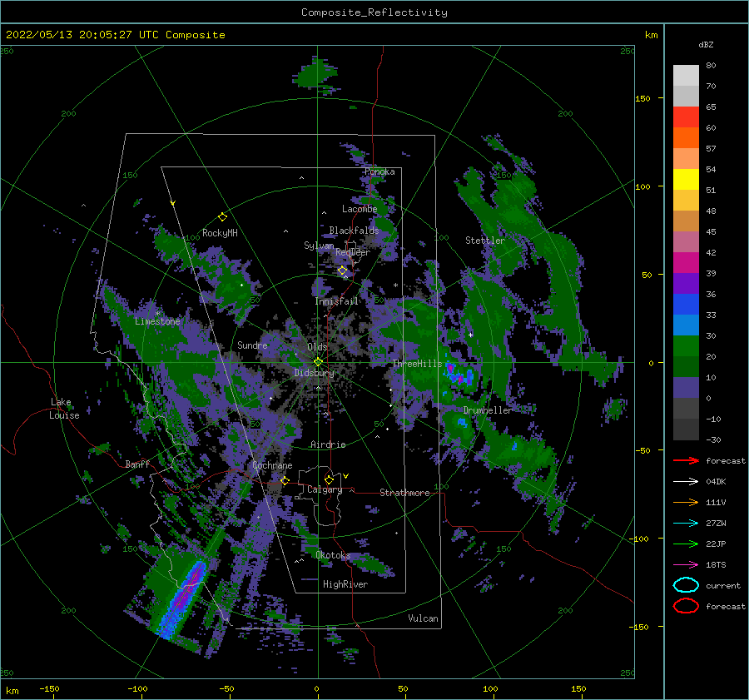This screenshot has height=700, width=749.
Task: Click the green 22JP arrow icon
Action: click(x=686, y=544)
